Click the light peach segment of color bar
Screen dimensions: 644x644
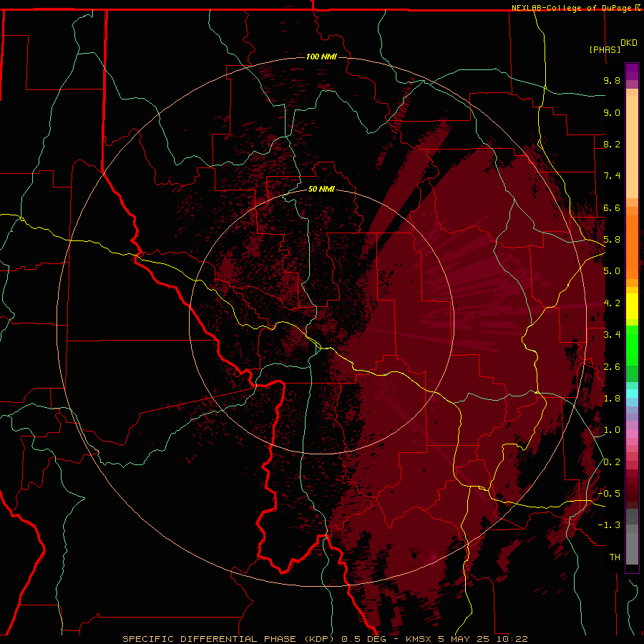(632, 147)
